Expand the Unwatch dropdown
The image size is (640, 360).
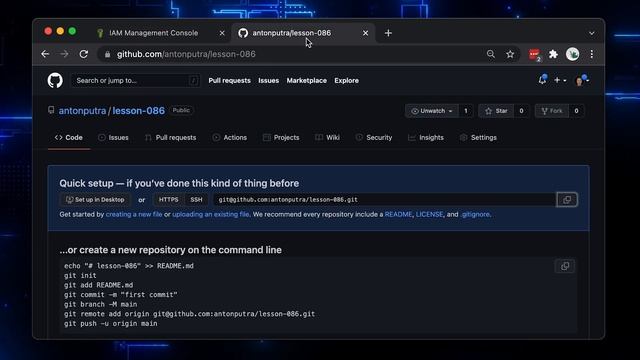click(432, 111)
